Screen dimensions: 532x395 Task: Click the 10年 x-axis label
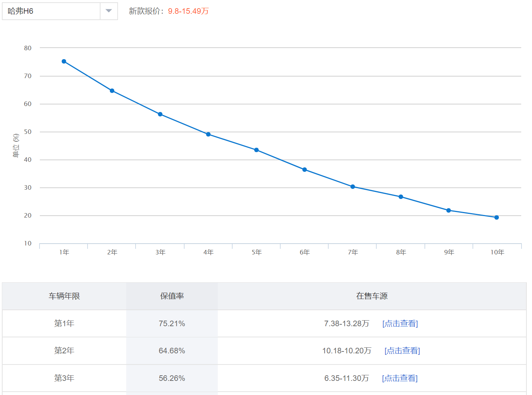click(x=497, y=252)
